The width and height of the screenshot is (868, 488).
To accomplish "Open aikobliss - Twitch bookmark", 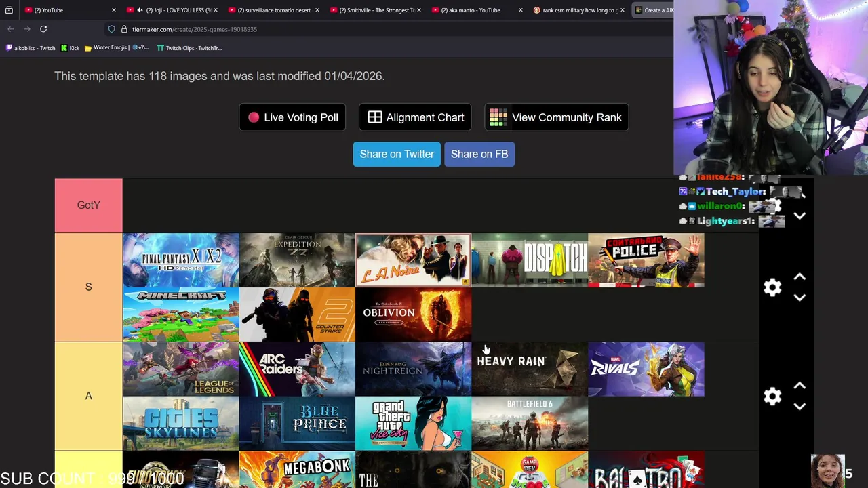I will tap(31, 48).
